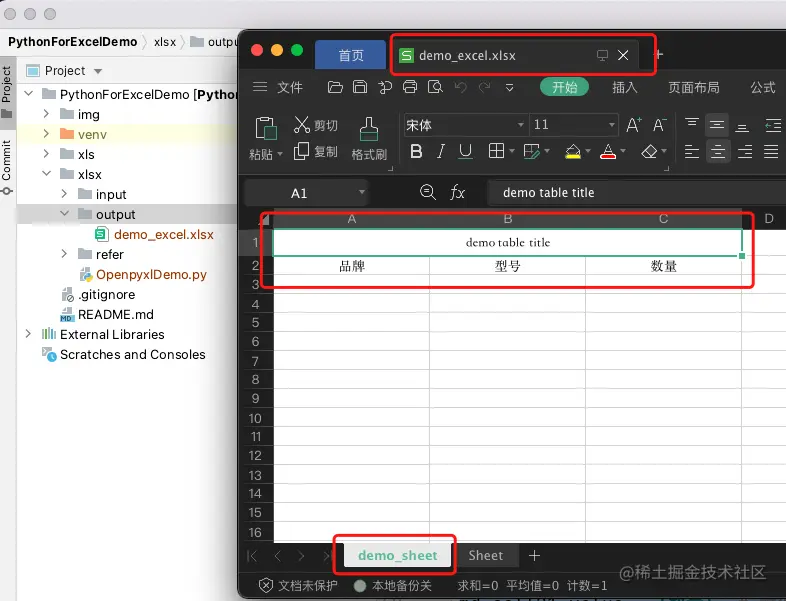Open the Name Box dropdown beside A1
The height and width of the screenshot is (601, 786).
[x=361, y=192]
